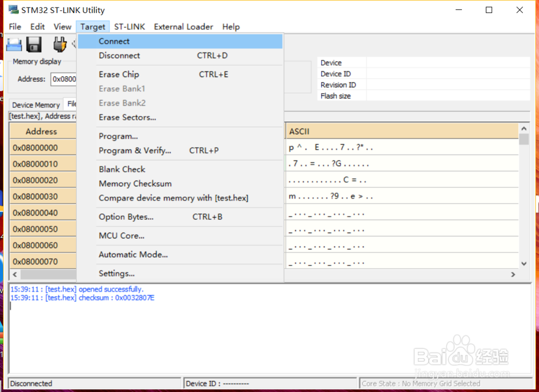Open the ST-LINK menu
539x392 pixels.
click(129, 27)
